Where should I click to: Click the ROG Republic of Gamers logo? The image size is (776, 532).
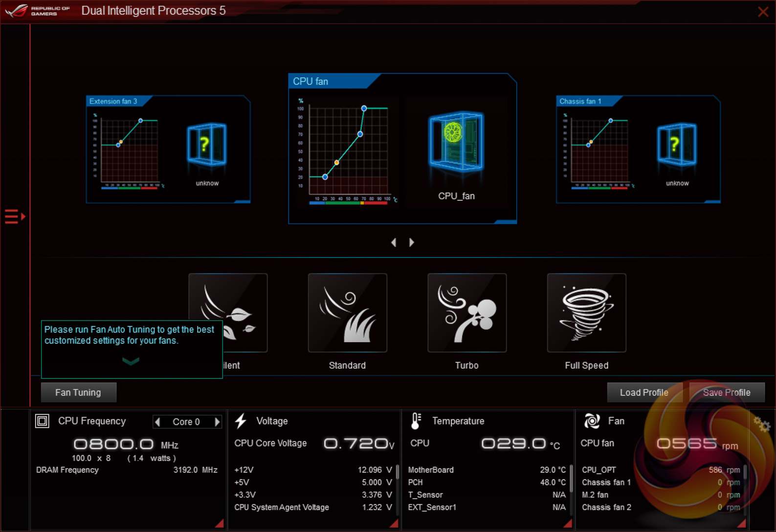(38, 11)
